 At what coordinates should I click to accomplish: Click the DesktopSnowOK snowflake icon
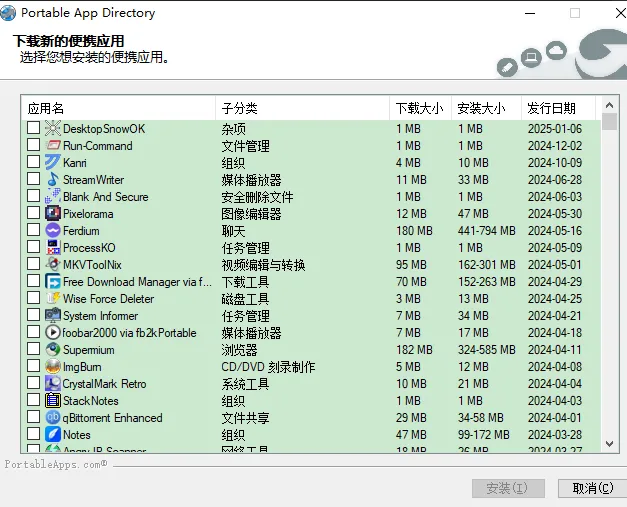coord(53,128)
